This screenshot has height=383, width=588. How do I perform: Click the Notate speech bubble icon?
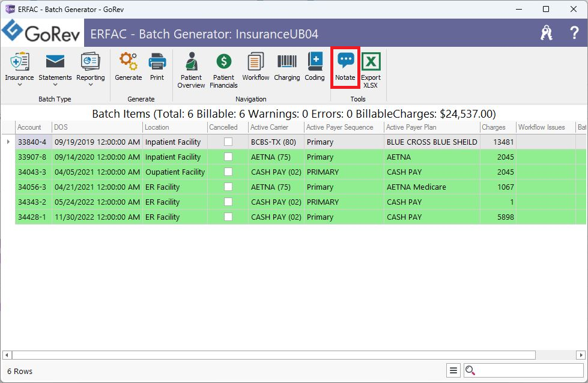coord(345,61)
